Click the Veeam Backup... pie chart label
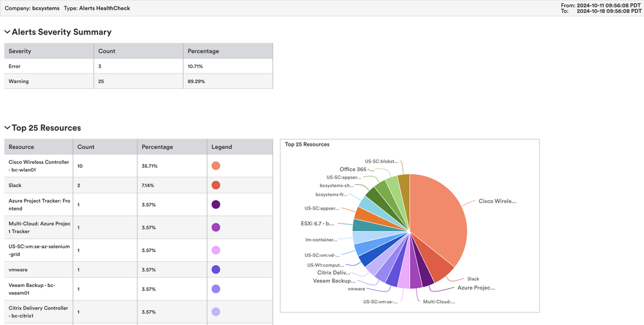The height and width of the screenshot is (325, 644). click(335, 281)
